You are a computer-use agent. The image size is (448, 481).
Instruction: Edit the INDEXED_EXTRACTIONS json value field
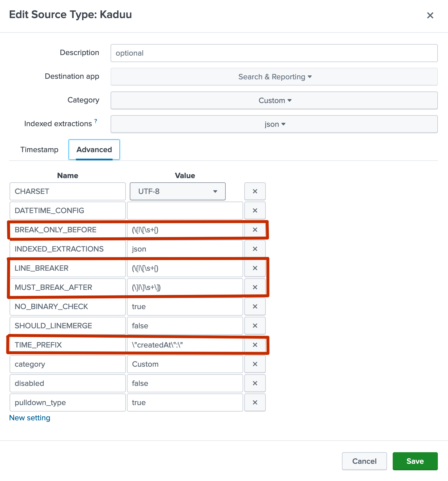pos(185,249)
